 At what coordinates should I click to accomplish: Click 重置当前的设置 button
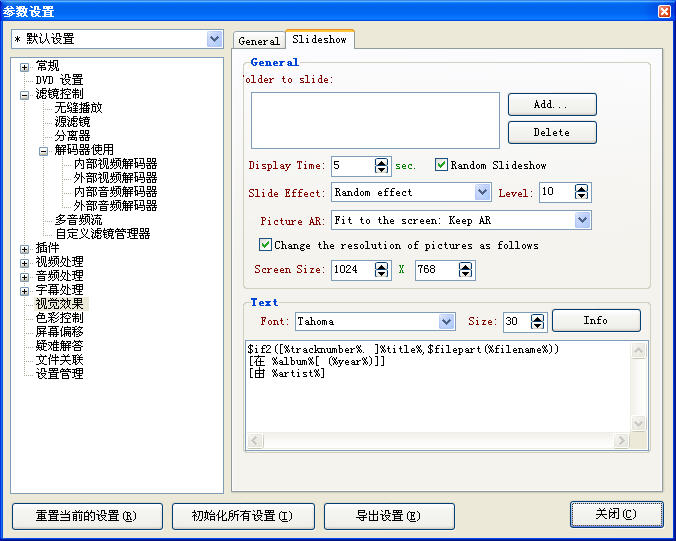coord(86,516)
